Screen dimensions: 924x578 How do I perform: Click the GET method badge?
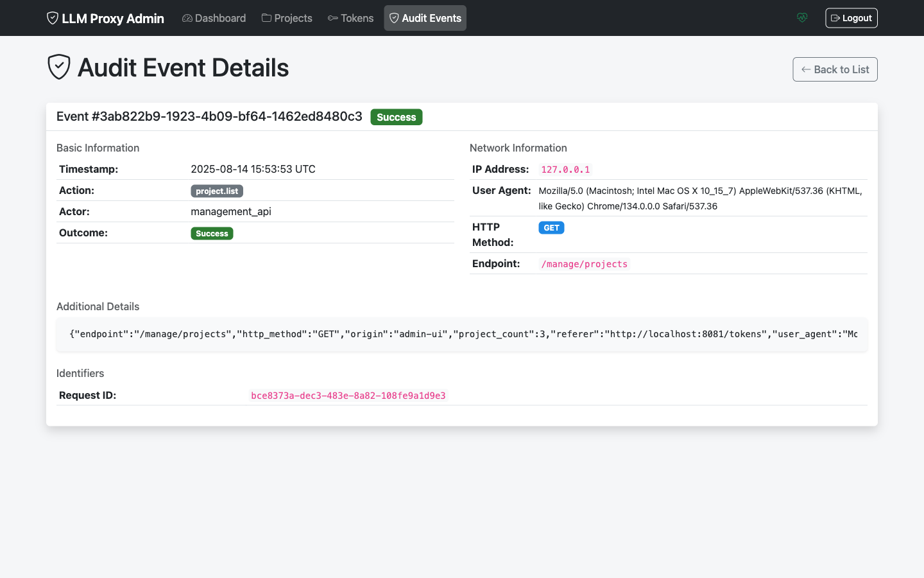click(x=551, y=227)
